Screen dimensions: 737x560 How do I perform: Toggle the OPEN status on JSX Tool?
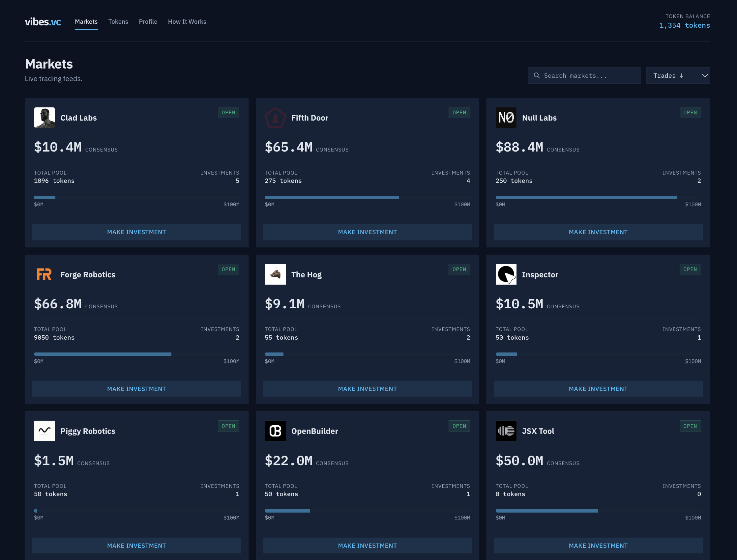click(x=690, y=426)
